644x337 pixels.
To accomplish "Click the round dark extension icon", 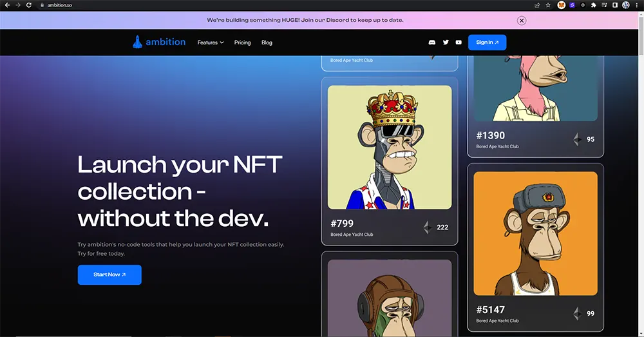I will (583, 5).
